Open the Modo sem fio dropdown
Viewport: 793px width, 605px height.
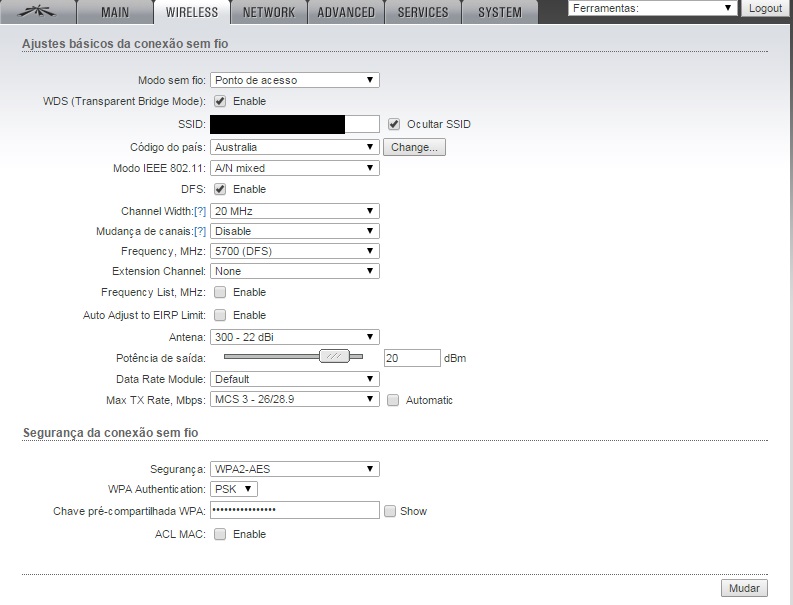point(295,80)
